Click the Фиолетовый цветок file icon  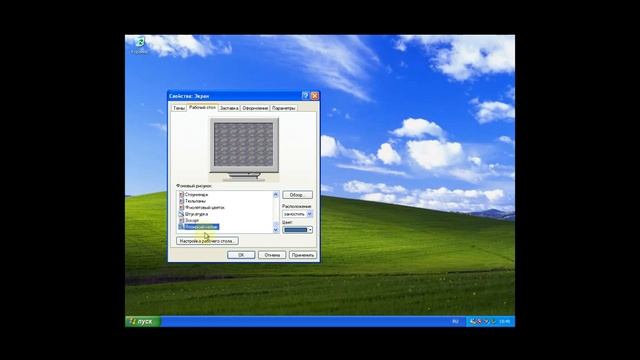pyautogui.click(x=181, y=207)
